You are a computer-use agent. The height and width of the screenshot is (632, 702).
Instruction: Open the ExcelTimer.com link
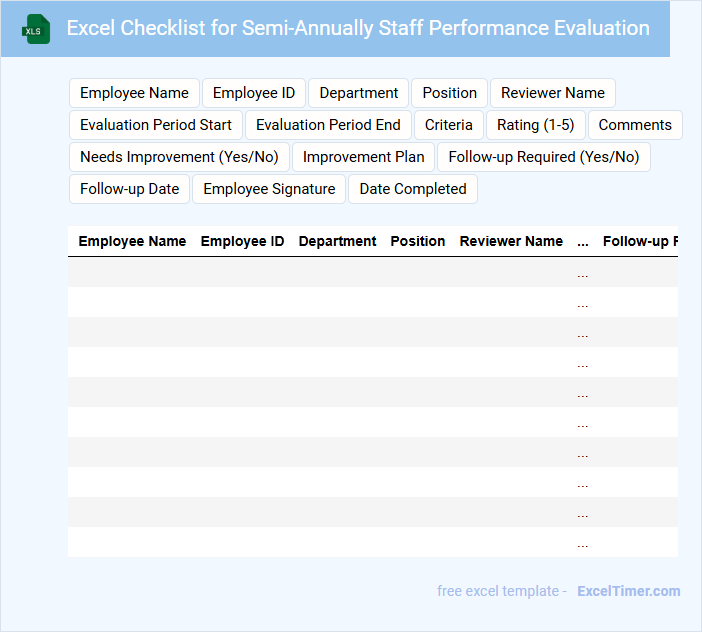click(x=629, y=591)
